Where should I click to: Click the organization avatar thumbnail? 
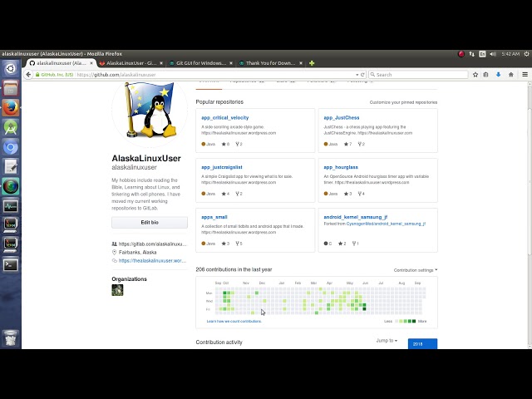(117, 290)
